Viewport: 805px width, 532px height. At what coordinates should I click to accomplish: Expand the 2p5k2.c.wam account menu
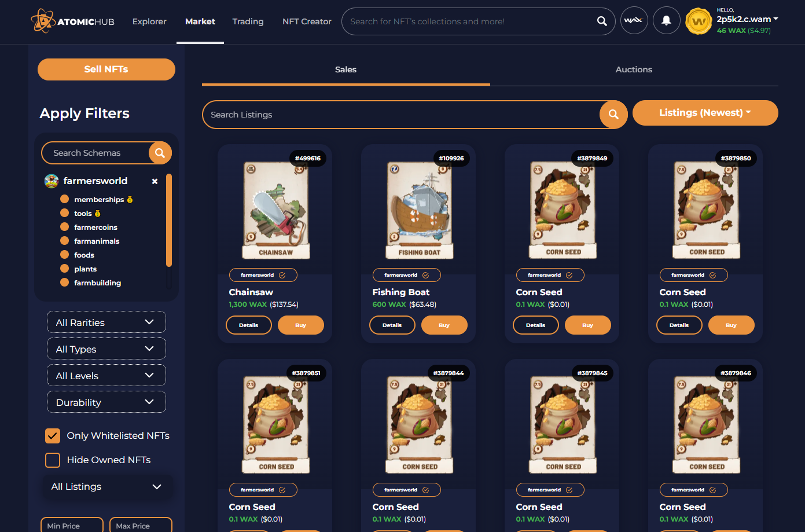point(747,19)
